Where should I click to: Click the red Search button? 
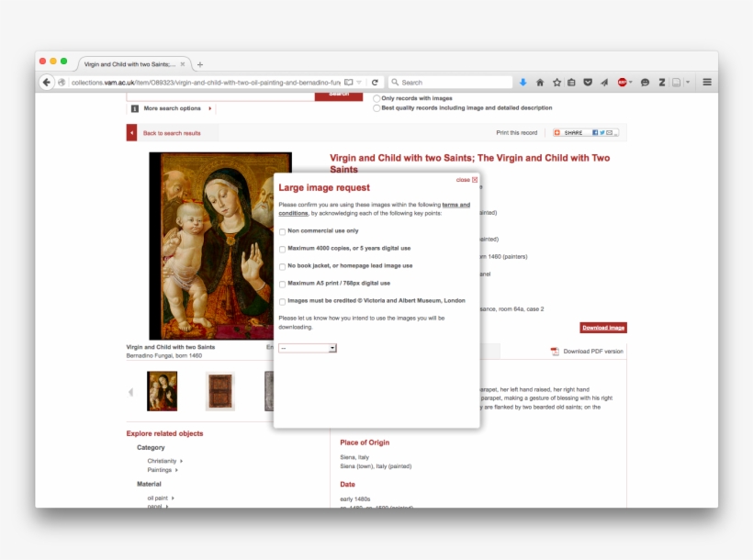click(x=339, y=95)
